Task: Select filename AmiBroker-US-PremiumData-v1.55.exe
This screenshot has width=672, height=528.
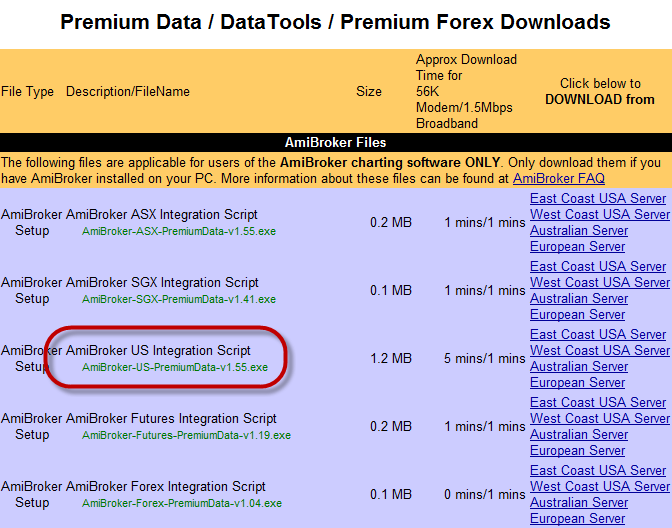Action: [x=175, y=367]
